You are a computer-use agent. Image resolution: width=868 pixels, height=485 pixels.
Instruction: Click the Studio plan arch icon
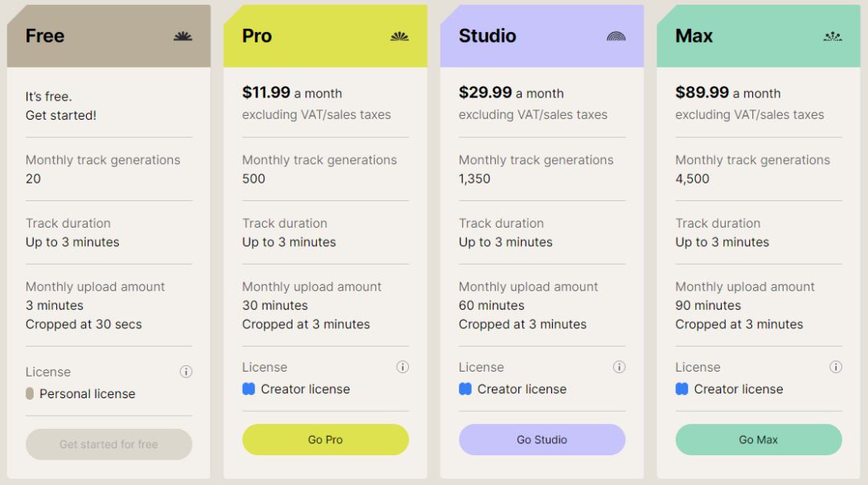click(616, 36)
